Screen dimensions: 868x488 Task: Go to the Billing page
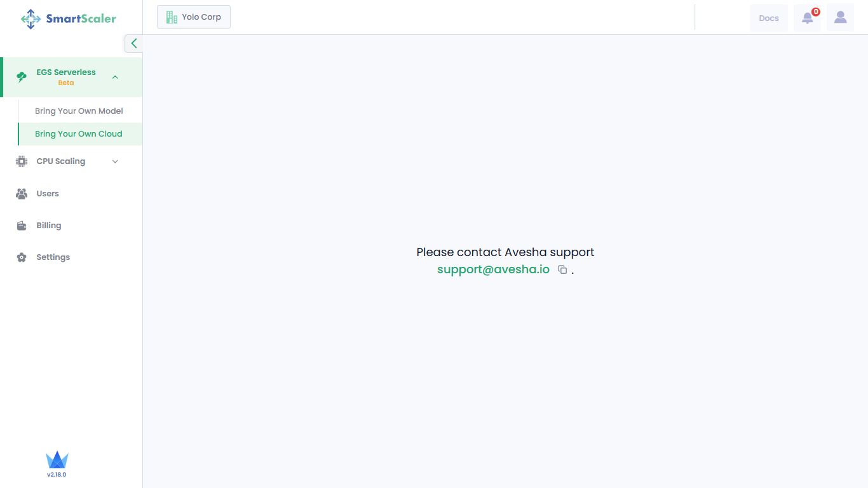pos(49,226)
